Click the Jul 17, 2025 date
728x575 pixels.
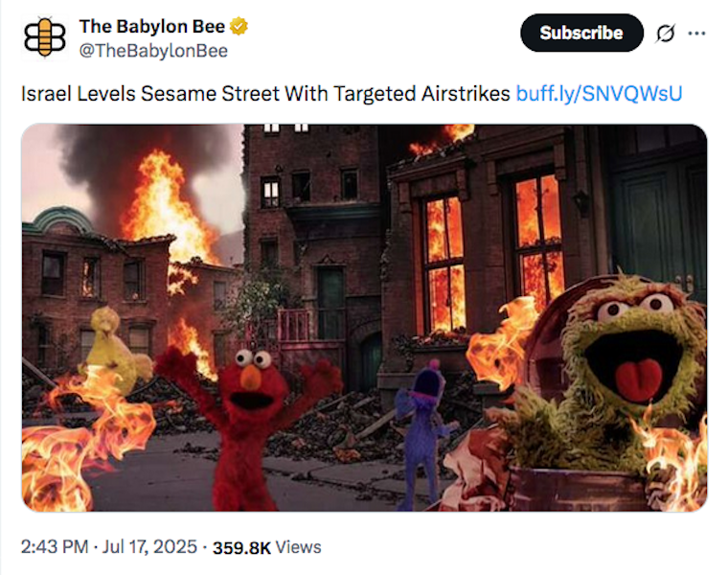(x=149, y=546)
